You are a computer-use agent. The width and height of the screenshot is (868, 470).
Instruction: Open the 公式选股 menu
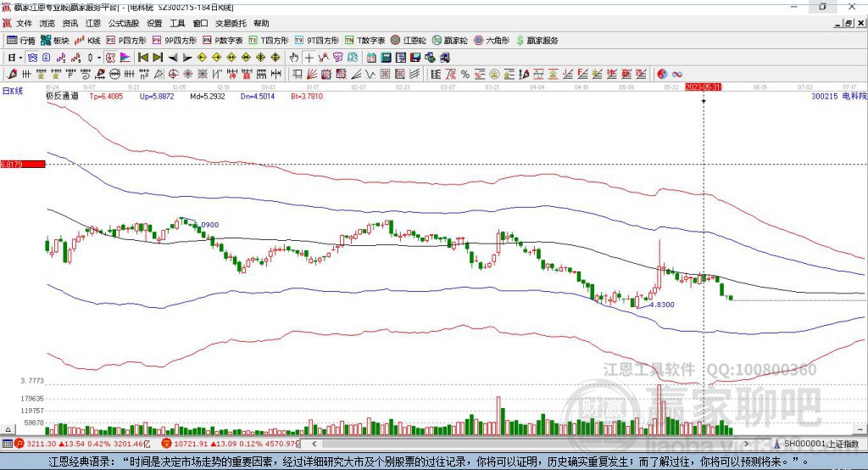(124, 23)
